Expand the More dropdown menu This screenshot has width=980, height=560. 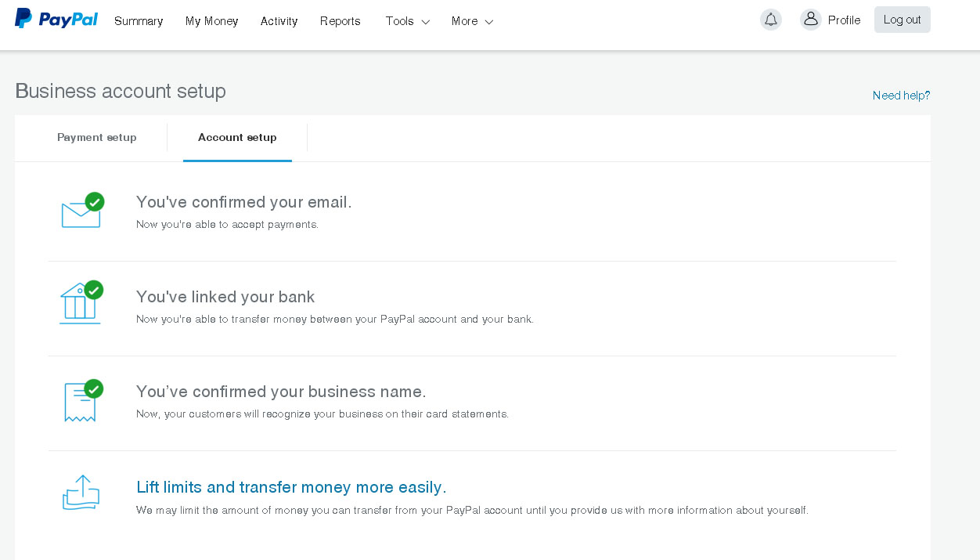click(472, 21)
